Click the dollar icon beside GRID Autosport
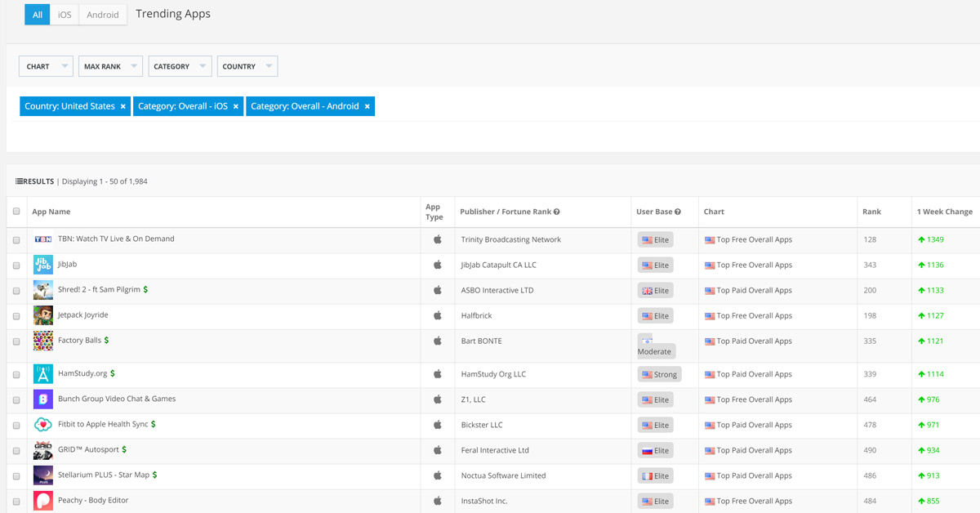 coord(124,450)
